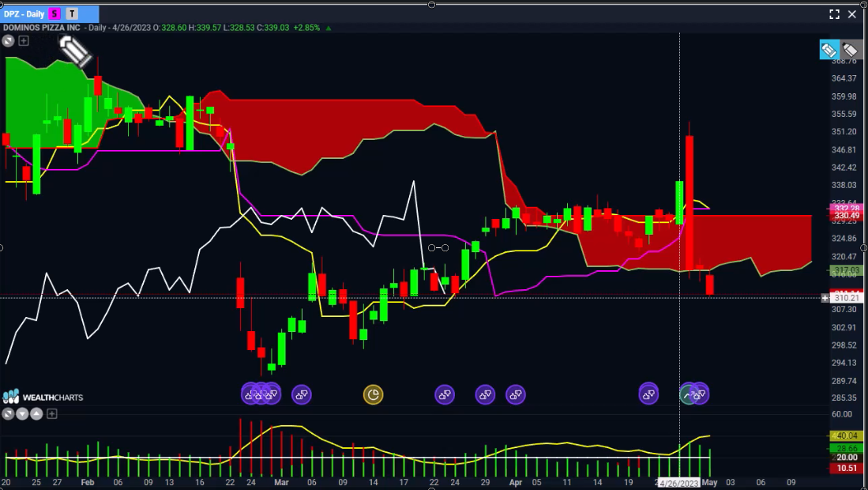The width and height of the screenshot is (868, 490).
Task: Click the Mar label on time axis
Action: (281, 482)
